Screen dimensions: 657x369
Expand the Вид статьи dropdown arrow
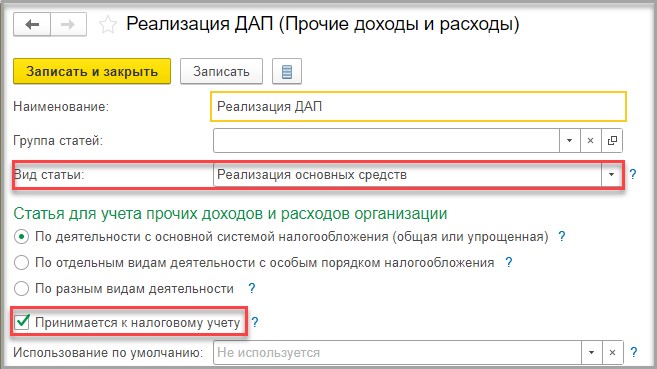611,174
